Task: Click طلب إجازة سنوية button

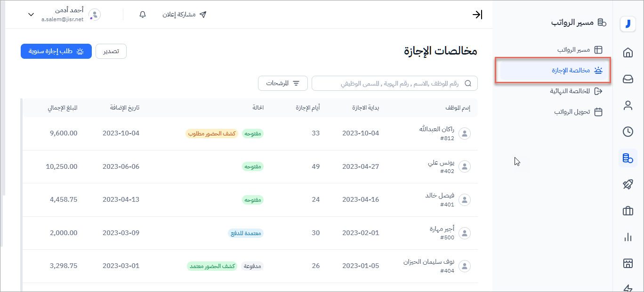Action: [56, 51]
